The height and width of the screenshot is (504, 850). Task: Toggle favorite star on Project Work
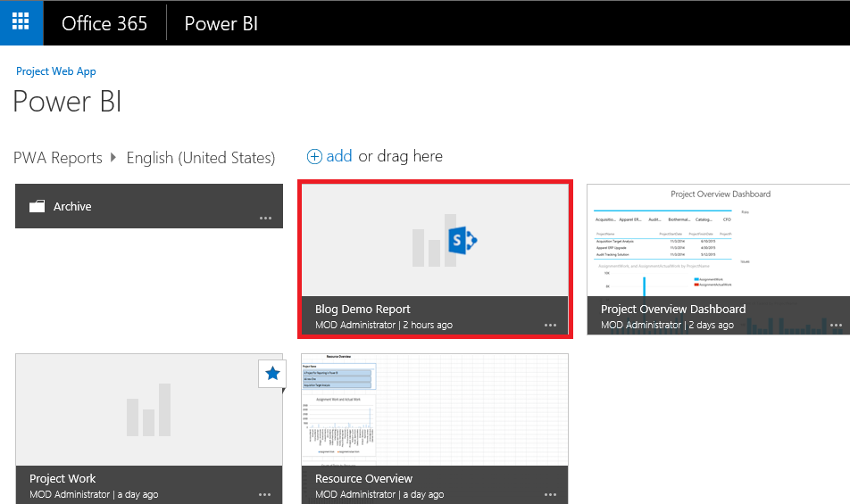tap(272, 373)
